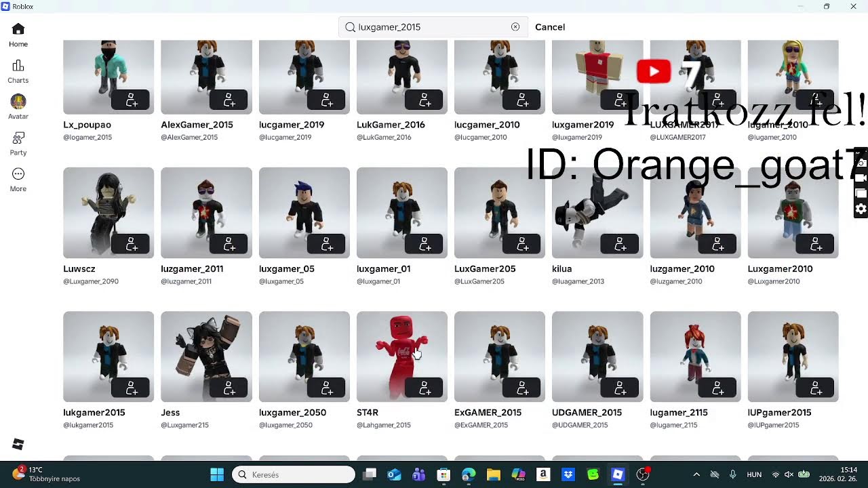Open Lx_poupao avatar thumbnail
Image resolution: width=868 pixels, height=488 pixels.
tap(108, 77)
